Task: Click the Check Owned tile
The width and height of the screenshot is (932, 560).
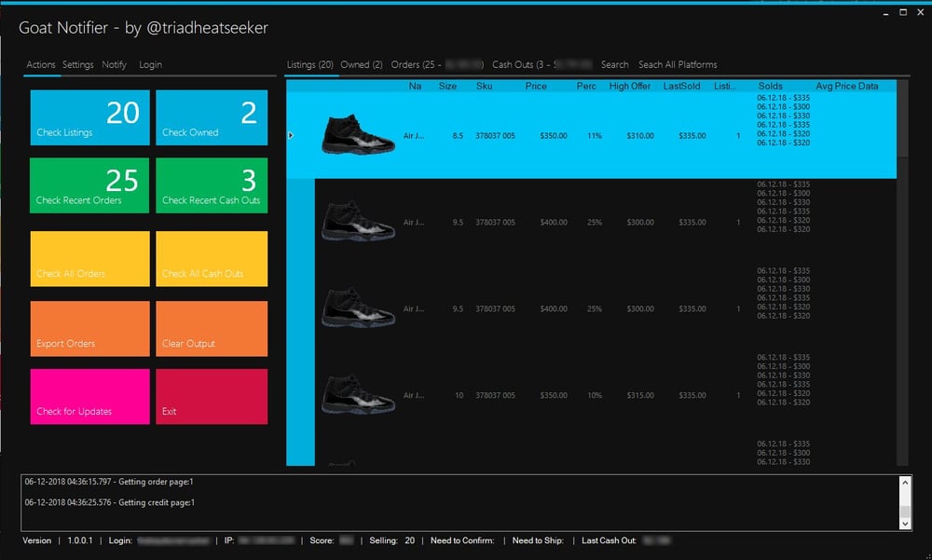Action: (212, 117)
